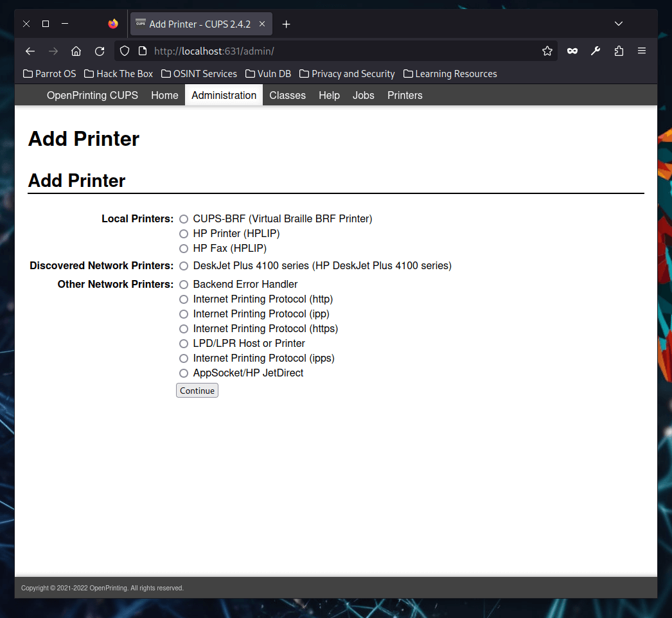Open the Firefox account infinity icon
Viewport: 672px width, 618px height.
point(572,51)
